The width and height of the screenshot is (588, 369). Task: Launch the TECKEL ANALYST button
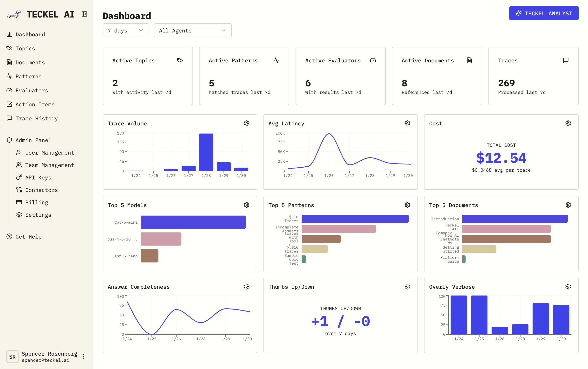(544, 13)
